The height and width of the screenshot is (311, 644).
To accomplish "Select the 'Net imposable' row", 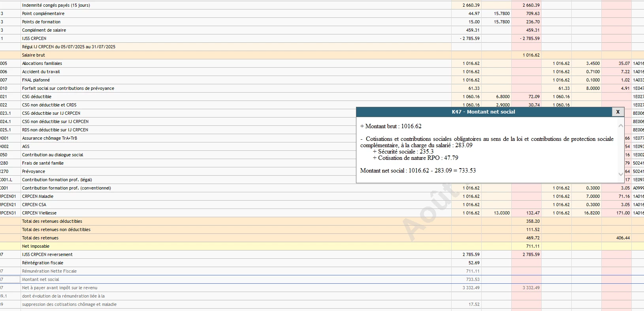I will (36, 246).
